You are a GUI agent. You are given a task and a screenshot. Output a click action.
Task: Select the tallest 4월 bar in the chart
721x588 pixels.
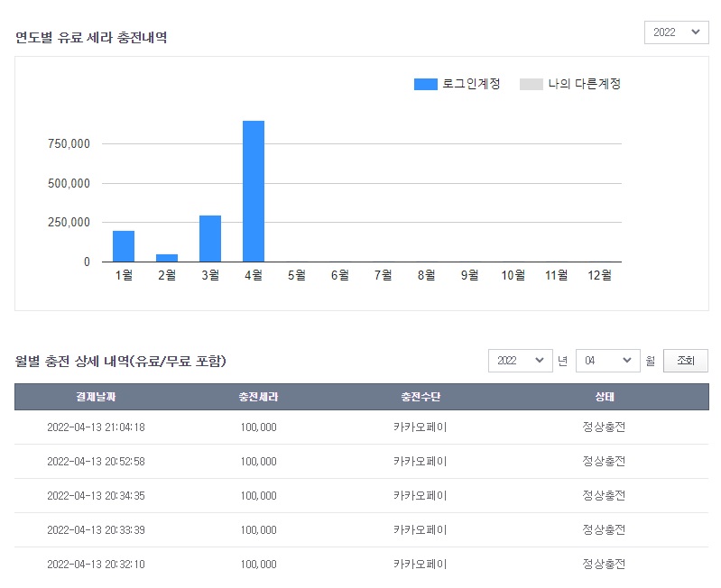(x=254, y=191)
